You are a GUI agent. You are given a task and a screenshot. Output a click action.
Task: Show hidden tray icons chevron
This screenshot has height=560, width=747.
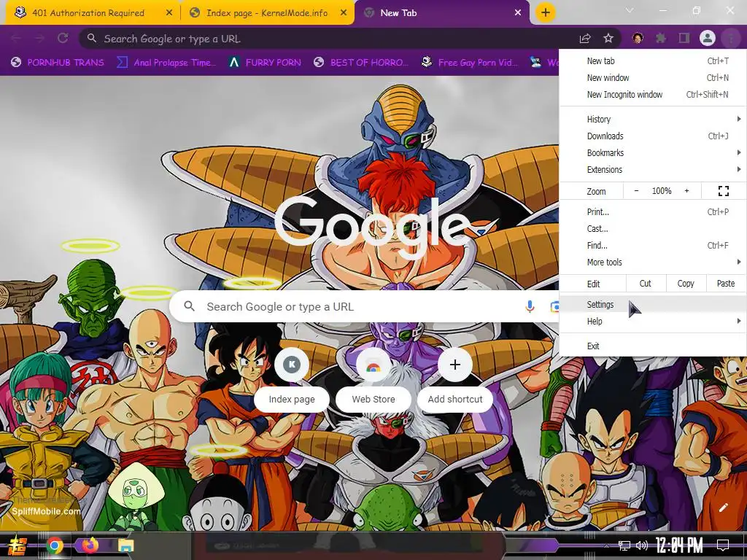click(605, 545)
